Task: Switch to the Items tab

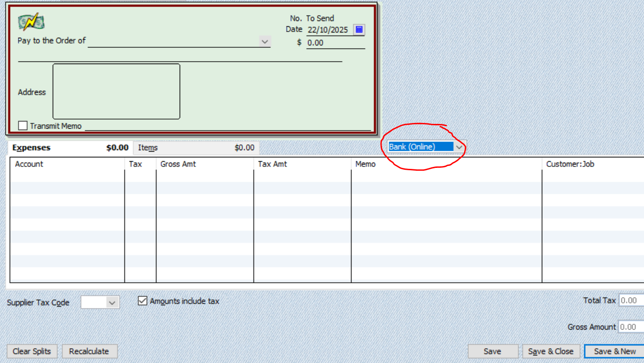Action: pyautogui.click(x=196, y=148)
